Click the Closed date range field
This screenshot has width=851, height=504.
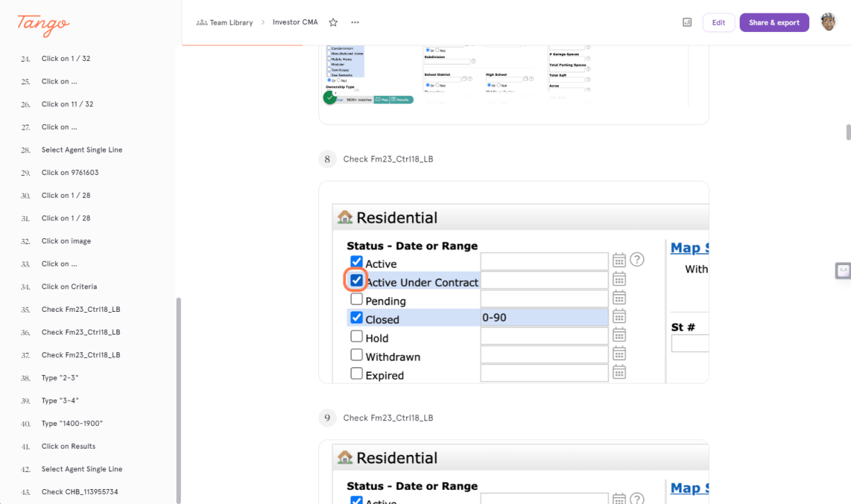(x=544, y=318)
